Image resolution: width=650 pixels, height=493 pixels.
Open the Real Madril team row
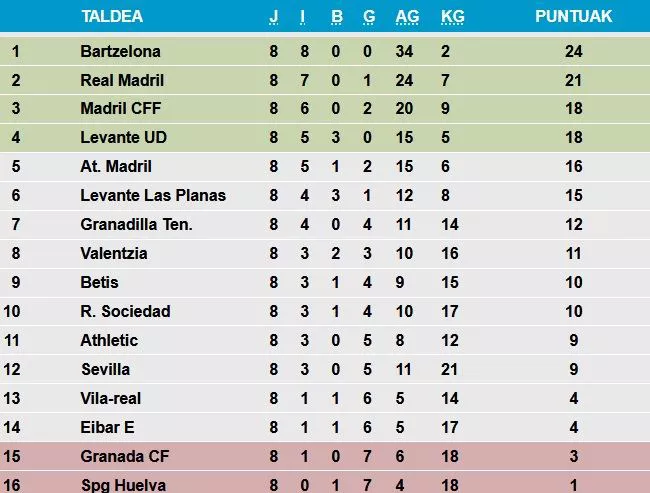[122, 80]
